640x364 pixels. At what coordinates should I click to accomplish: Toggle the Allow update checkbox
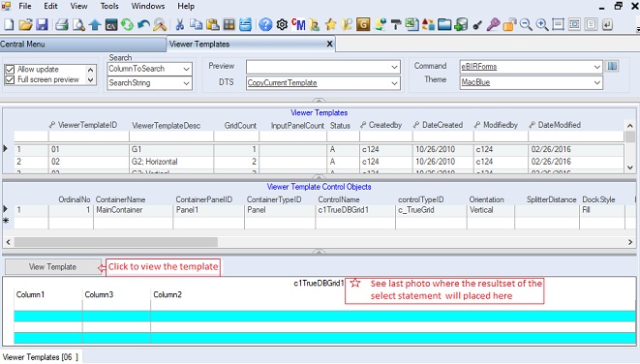[x=10, y=70]
